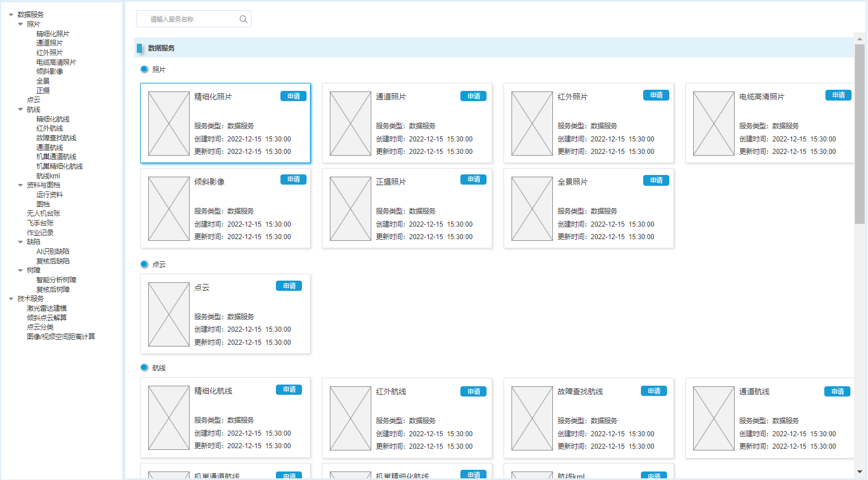Screen dimensions: 868x480
Task: Select AI识别缺陷 in the tree
Action: tap(53, 252)
